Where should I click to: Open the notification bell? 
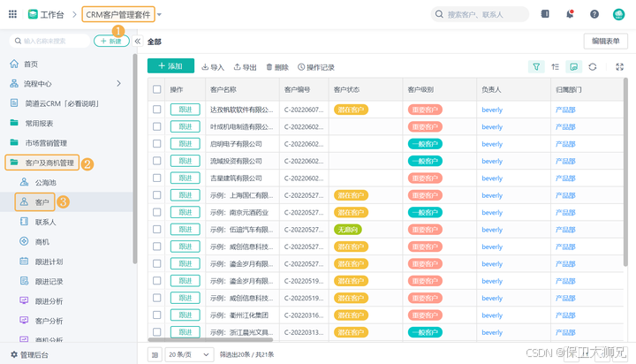tap(570, 14)
